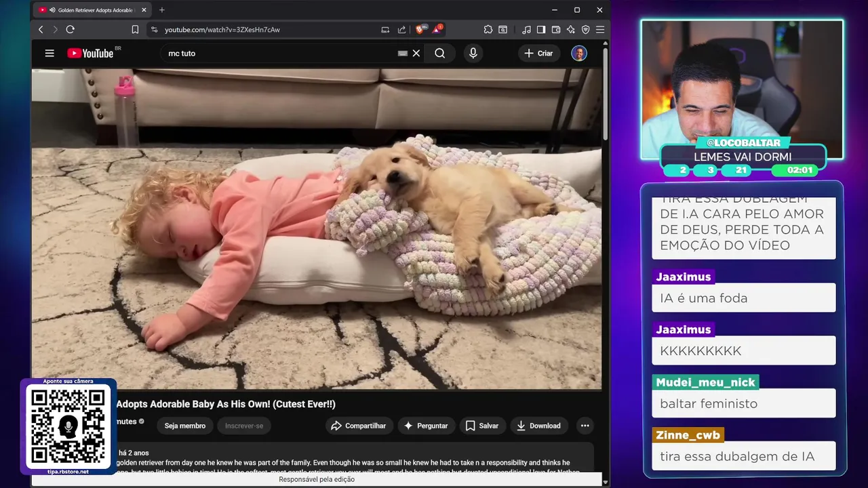Close the Golden Retriever browser tab
The image size is (868, 488).
[144, 10]
